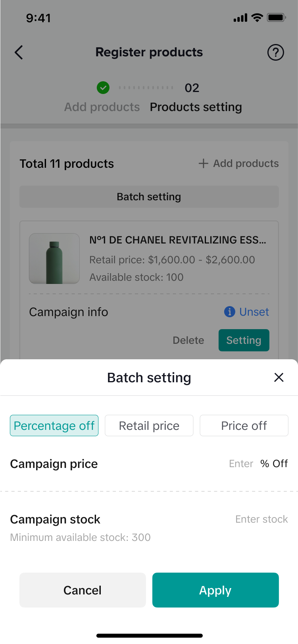Viewport: 298px width, 644px height.
Task: Open the Batch setting bar
Action: coord(149,197)
